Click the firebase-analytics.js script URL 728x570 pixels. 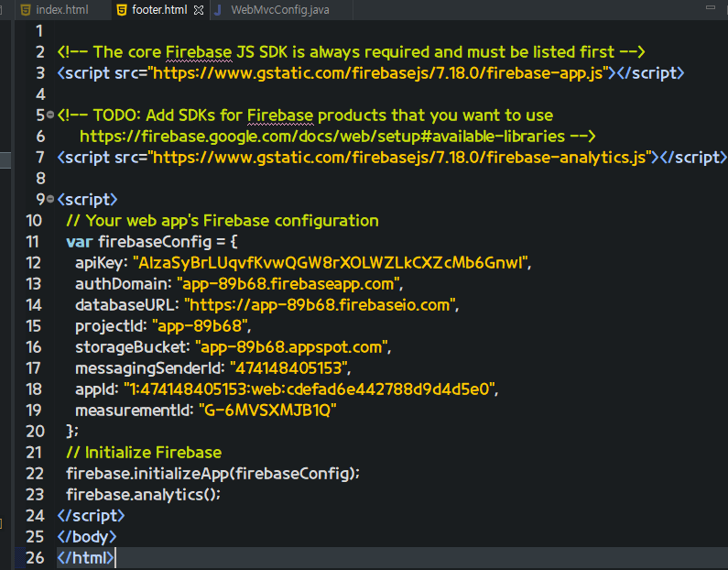pyautogui.click(x=399, y=158)
